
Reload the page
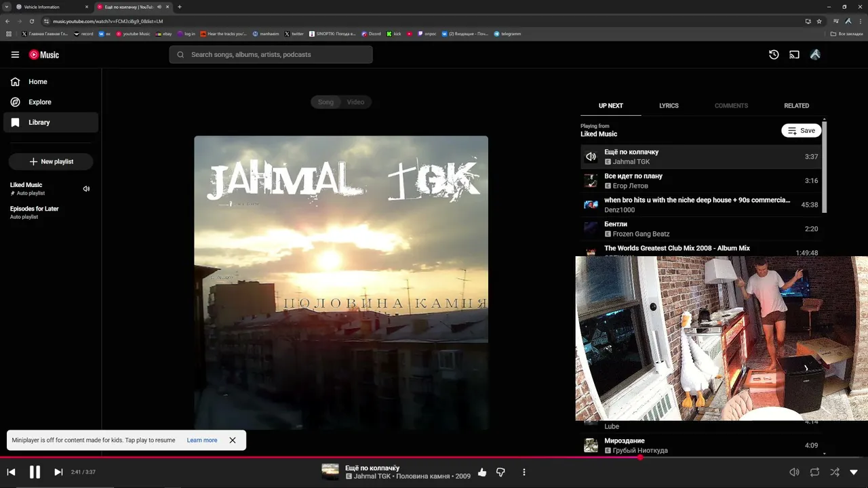pyautogui.click(x=31, y=21)
